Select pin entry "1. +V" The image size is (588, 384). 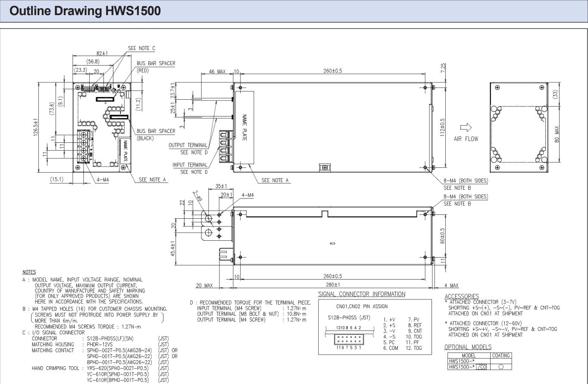[389, 320]
